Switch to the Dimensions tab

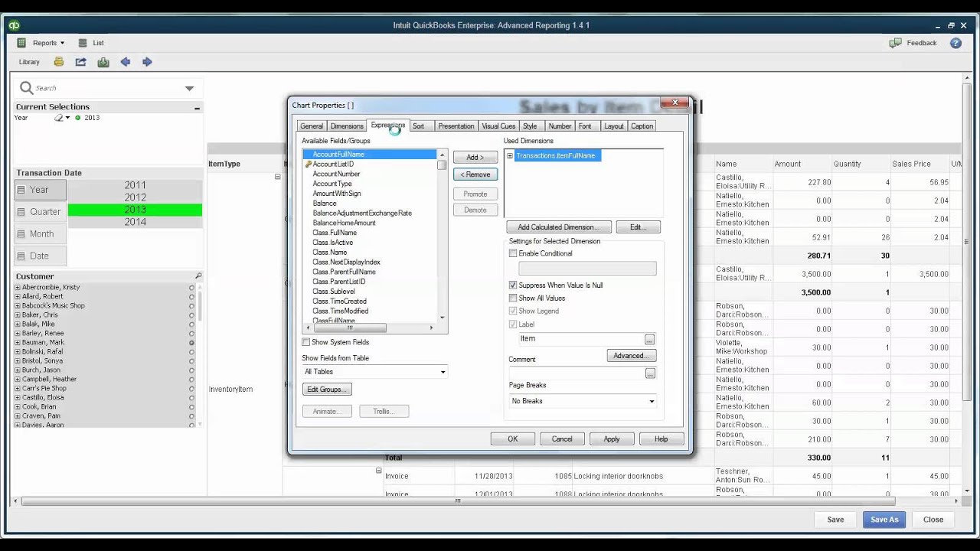point(347,126)
